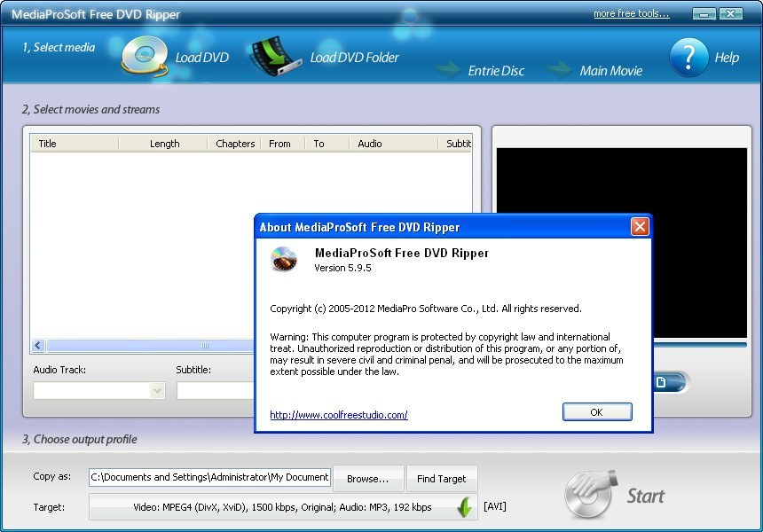763x532 pixels.
Task: Click the Audio column header
Action: pyautogui.click(x=370, y=143)
